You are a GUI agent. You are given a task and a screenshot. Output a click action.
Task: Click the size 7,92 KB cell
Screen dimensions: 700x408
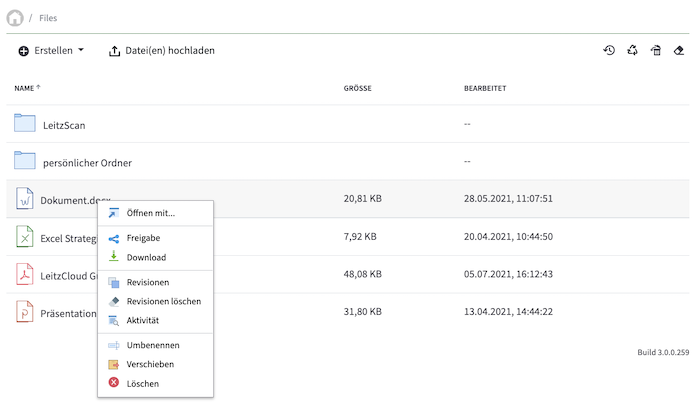[360, 236]
